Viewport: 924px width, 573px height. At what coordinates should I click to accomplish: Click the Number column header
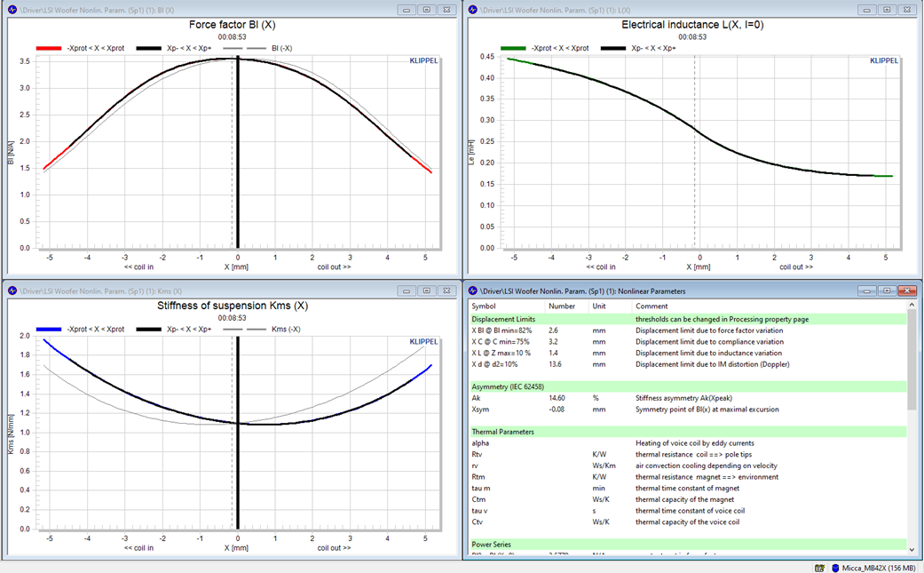[x=562, y=306]
